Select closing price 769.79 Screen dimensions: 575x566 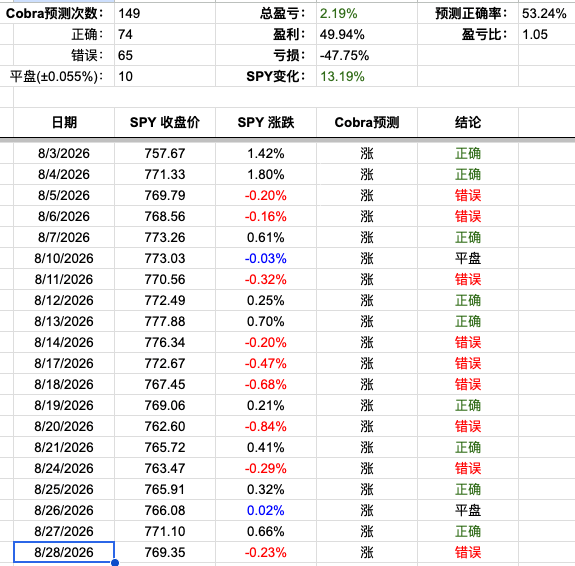coord(165,195)
